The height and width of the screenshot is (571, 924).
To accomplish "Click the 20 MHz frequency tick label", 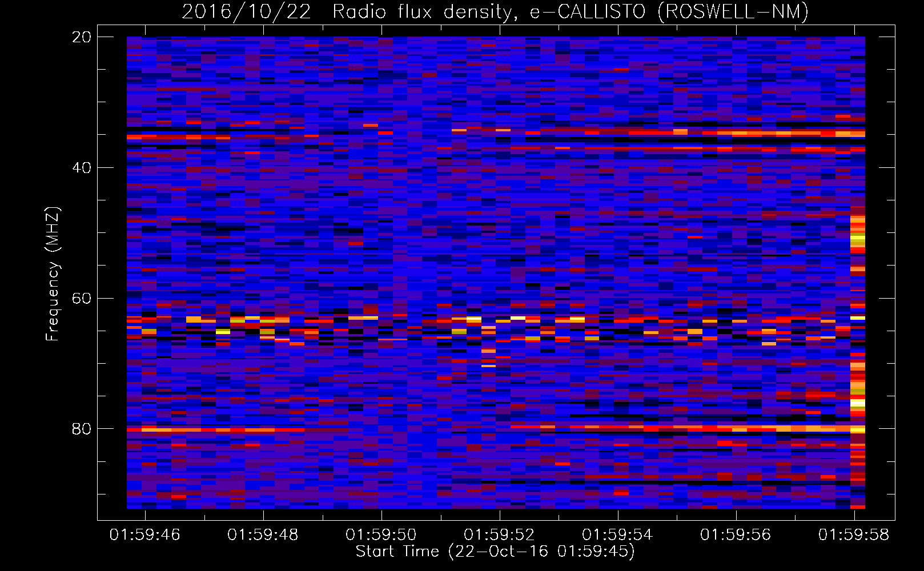I will [x=82, y=37].
